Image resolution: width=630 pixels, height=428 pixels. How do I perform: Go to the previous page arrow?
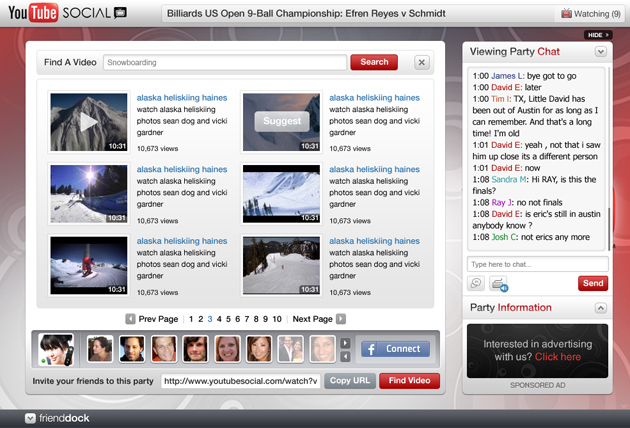tap(130, 319)
